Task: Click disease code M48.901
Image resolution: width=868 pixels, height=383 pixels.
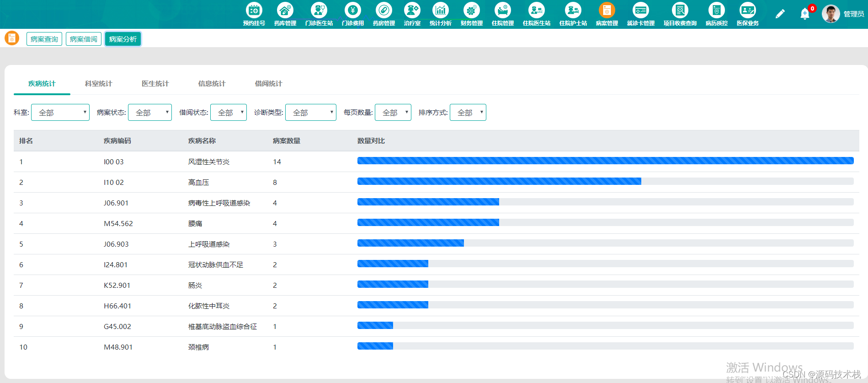Action: point(118,347)
